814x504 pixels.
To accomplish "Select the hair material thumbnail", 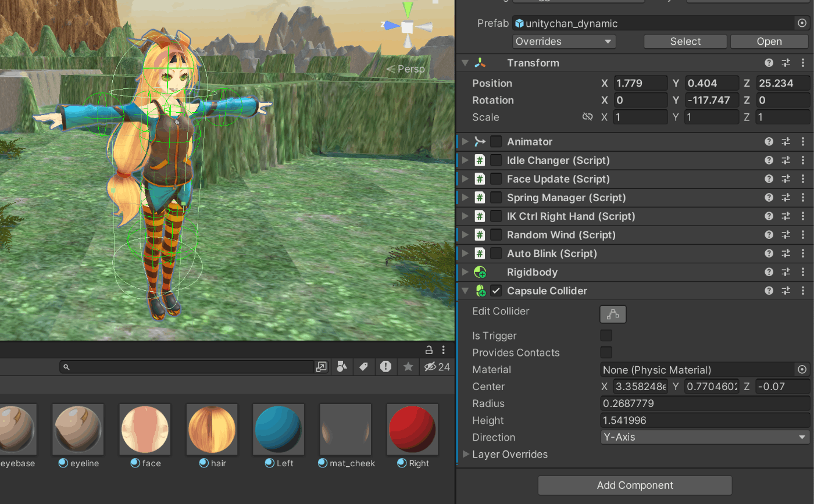I will pyautogui.click(x=212, y=430).
